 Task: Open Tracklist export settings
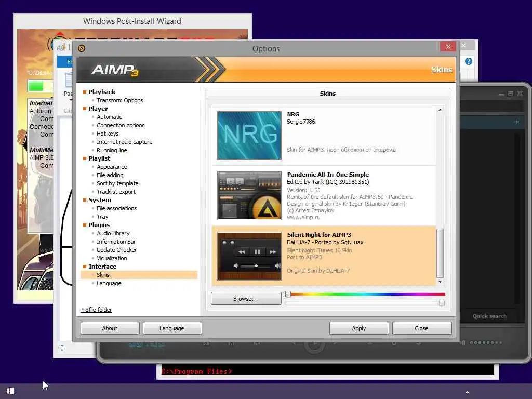(x=116, y=192)
